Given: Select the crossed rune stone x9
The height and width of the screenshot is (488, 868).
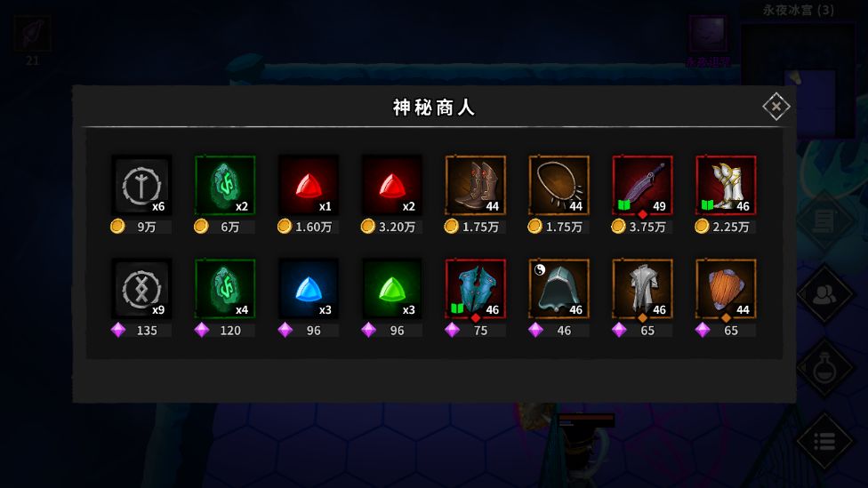Looking at the screenshot, I should coord(141,288).
